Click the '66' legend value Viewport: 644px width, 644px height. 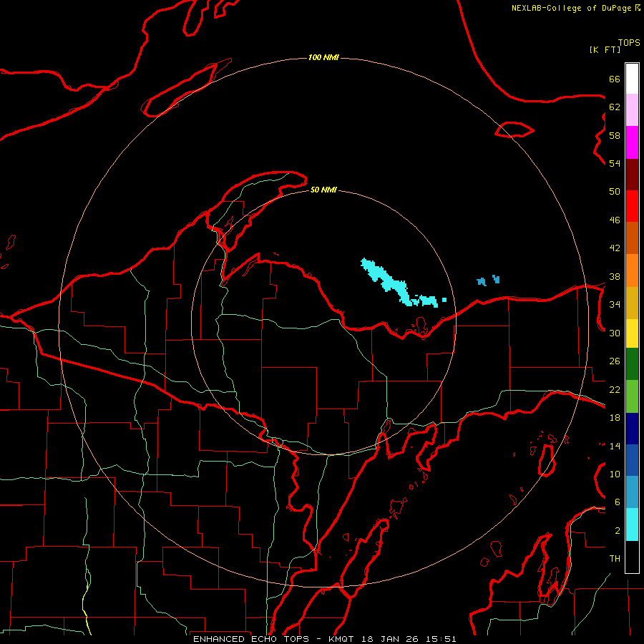point(615,79)
